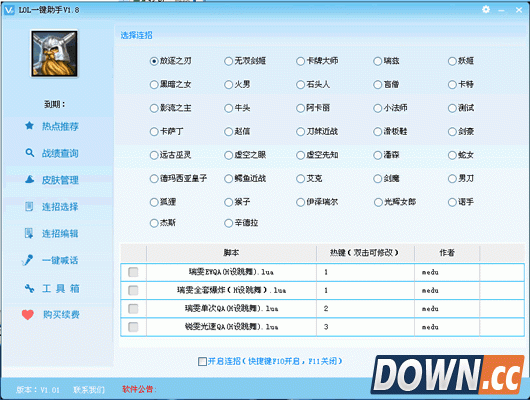Image resolution: width=530 pixels, height=400 pixels.
Task: Check the box for 瑞雯EWQA script
Action: point(133,272)
